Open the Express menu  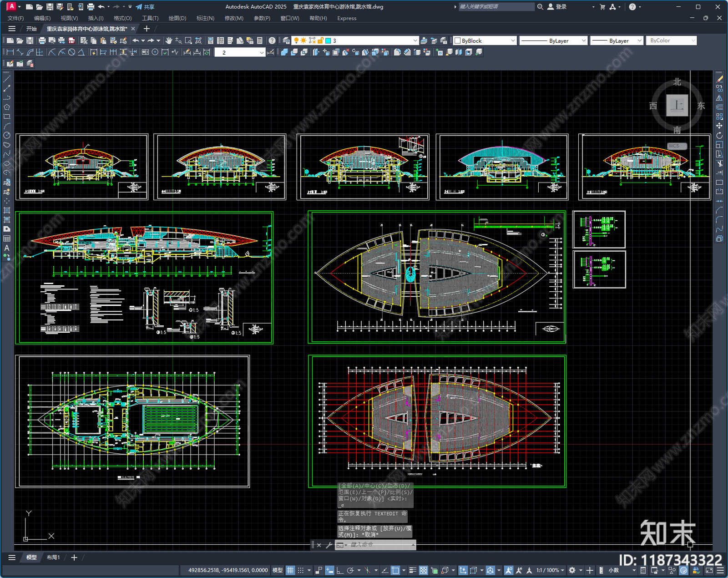click(347, 18)
